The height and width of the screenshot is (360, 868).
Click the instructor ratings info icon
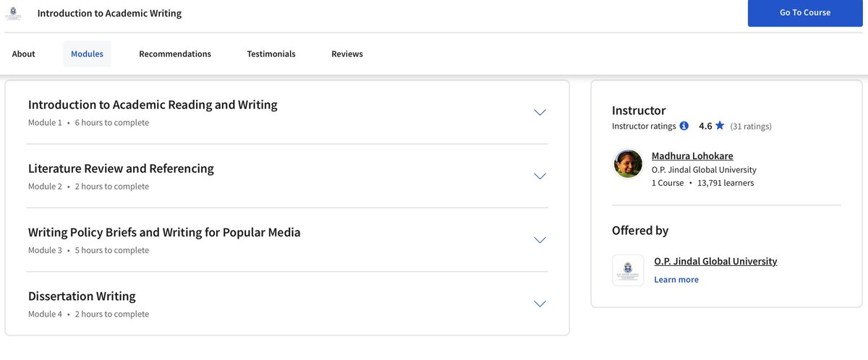coord(684,126)
